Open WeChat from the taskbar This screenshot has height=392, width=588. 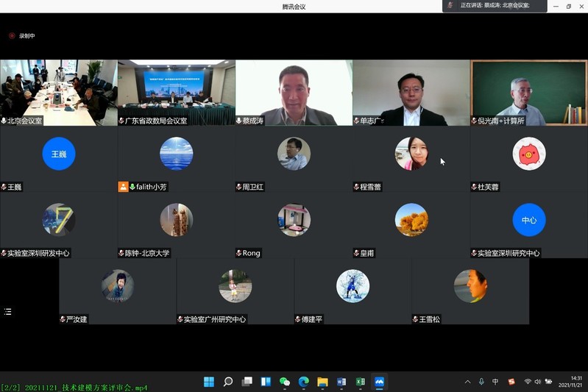pyautogui.click(x=285, y=382)
